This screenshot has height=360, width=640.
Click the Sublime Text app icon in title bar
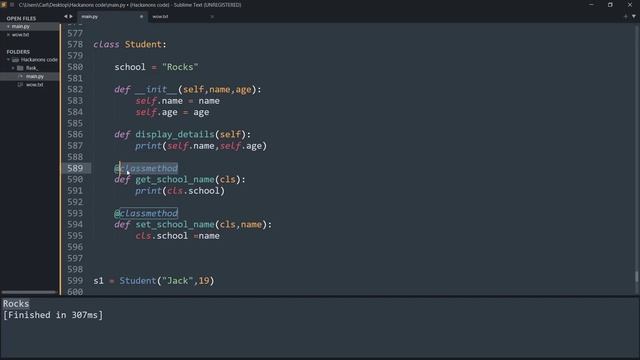coord(4,4)
